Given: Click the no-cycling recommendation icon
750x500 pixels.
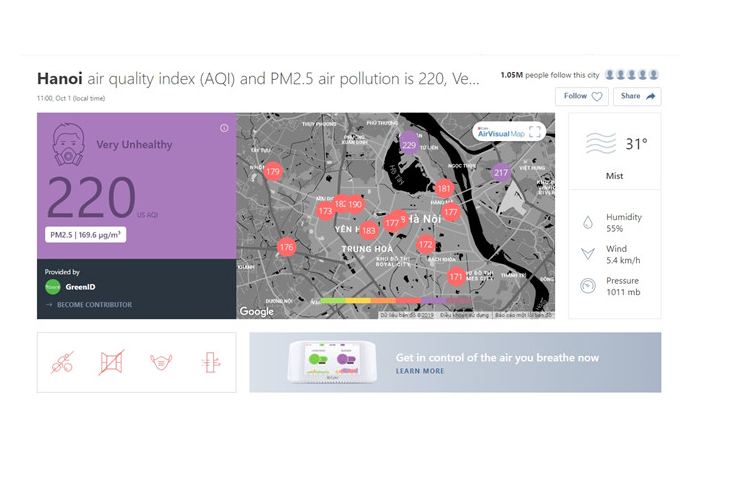Looking at the screenshot, I should pos(62,362).
